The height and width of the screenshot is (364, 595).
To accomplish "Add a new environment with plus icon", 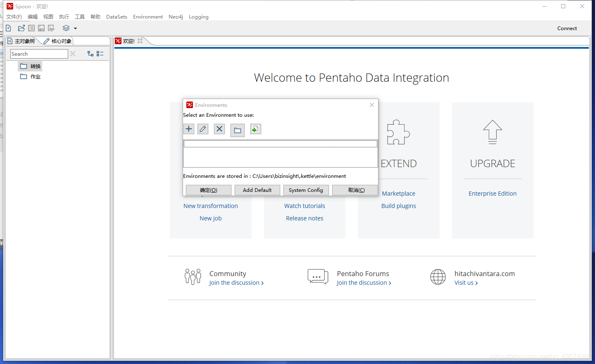I will (189, 129).
